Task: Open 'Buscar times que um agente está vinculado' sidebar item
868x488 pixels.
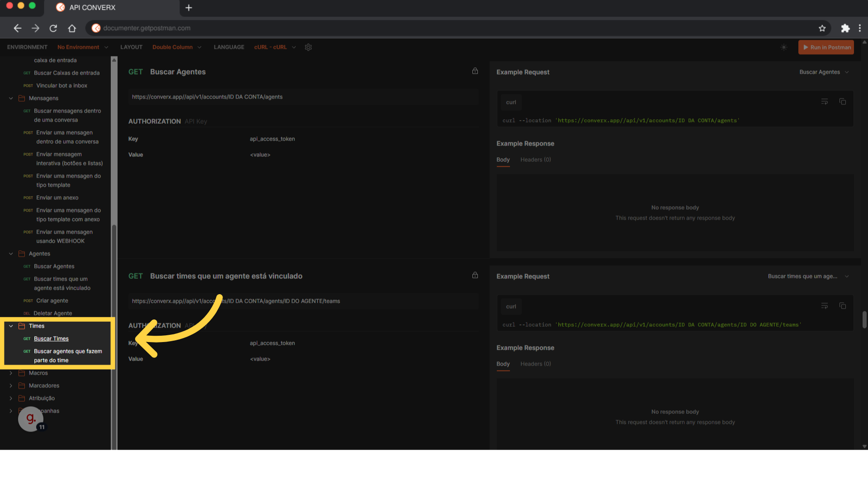Action: 62,283
